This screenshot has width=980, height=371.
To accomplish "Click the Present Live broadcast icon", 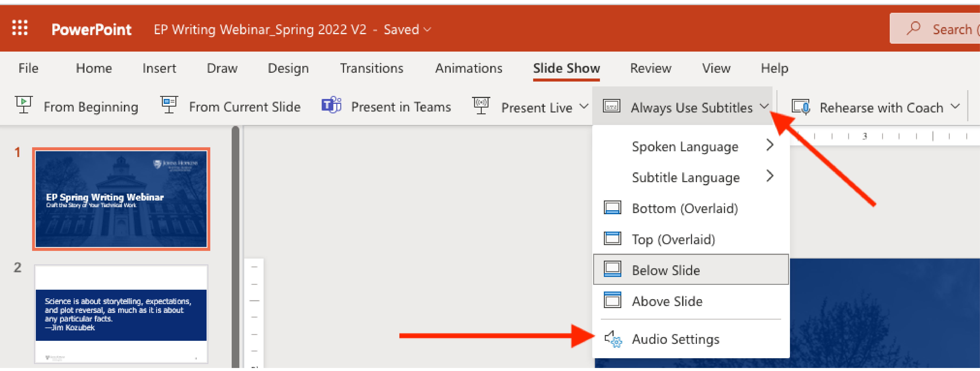I will 481,105.
